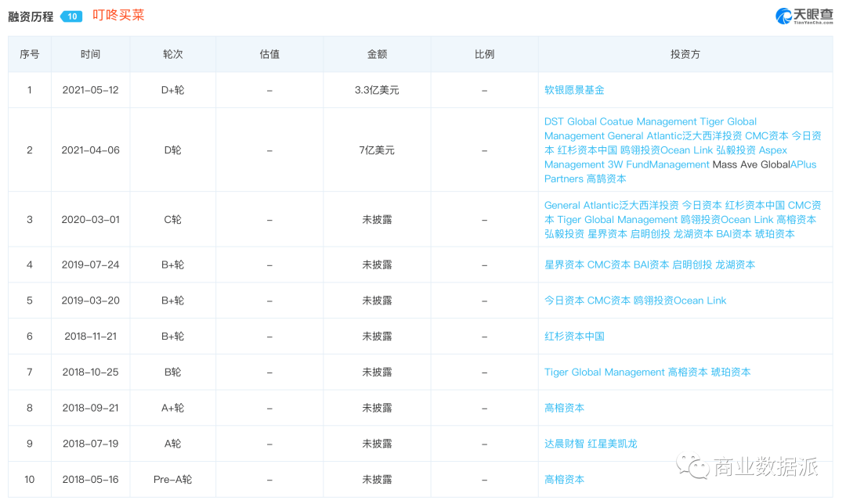Screen dimensions: 846x504
Task: Select the date cell 2018-09-21
Action: tap(91, 408)
